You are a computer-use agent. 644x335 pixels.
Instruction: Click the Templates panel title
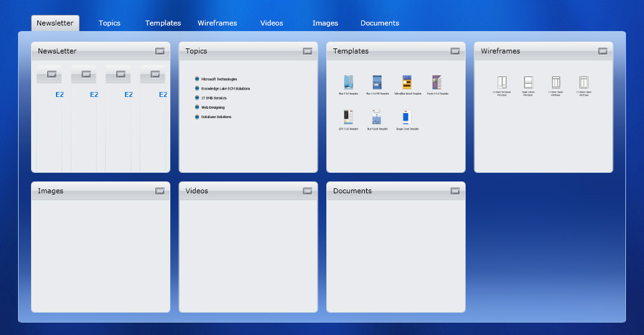tap(351, 52)
